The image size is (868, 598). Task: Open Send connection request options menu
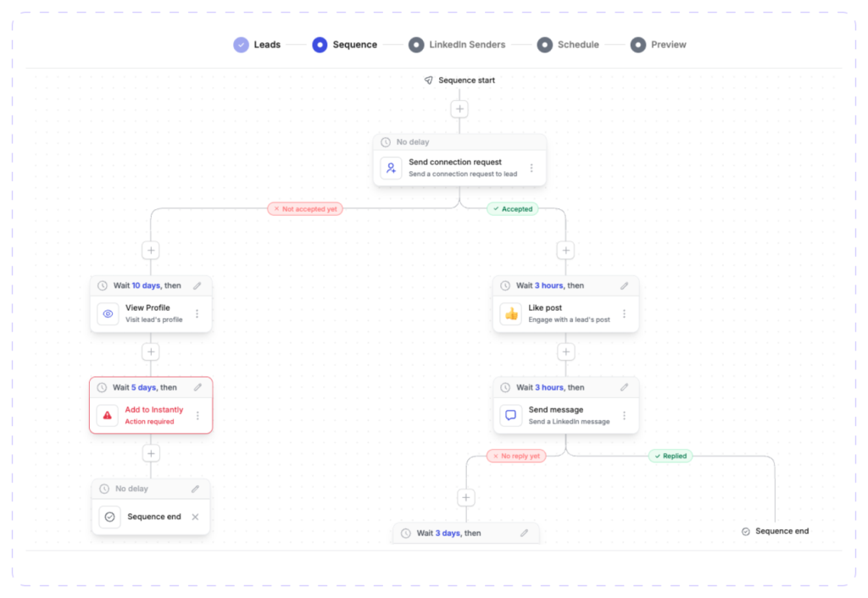tap(531, 168)
